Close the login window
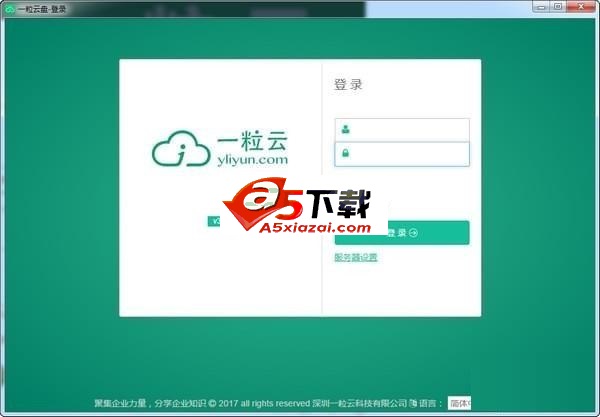Image resolution: width=600 pixels, height=417 pixels. (581, 7)
